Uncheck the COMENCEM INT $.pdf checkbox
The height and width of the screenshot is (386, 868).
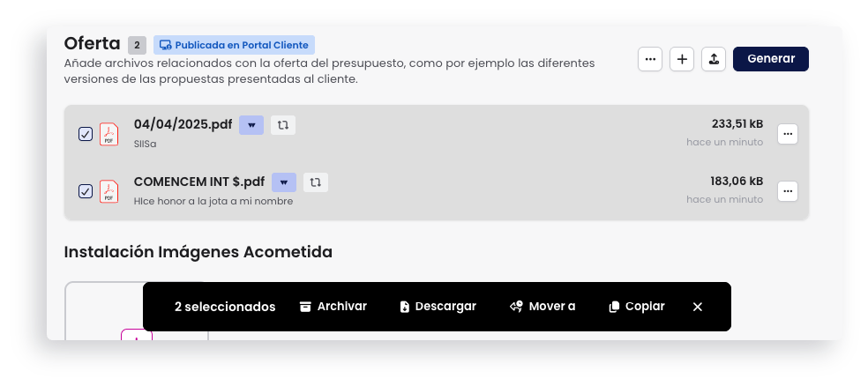tap(86, 191)
